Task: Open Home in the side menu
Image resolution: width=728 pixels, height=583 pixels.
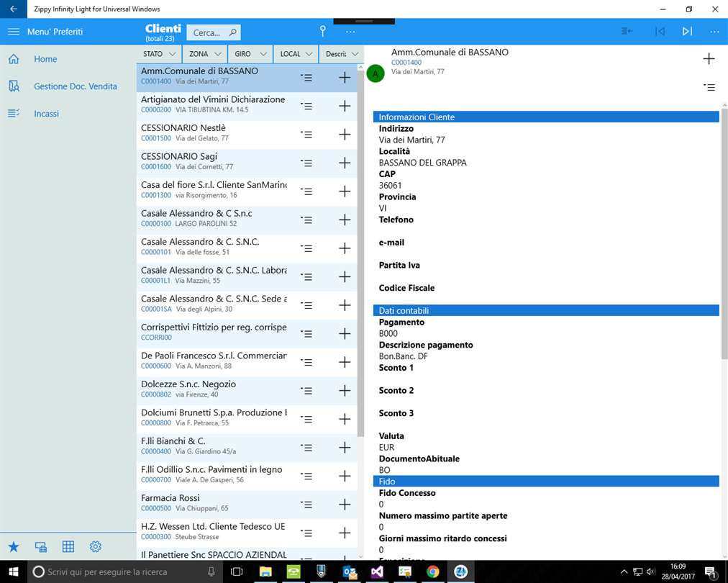Action: pos(45,59)
